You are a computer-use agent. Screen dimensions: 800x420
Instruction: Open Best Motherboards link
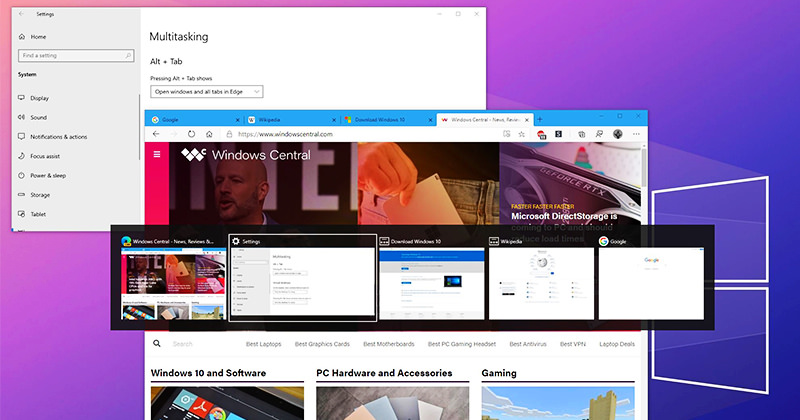[x=389, y=344]
